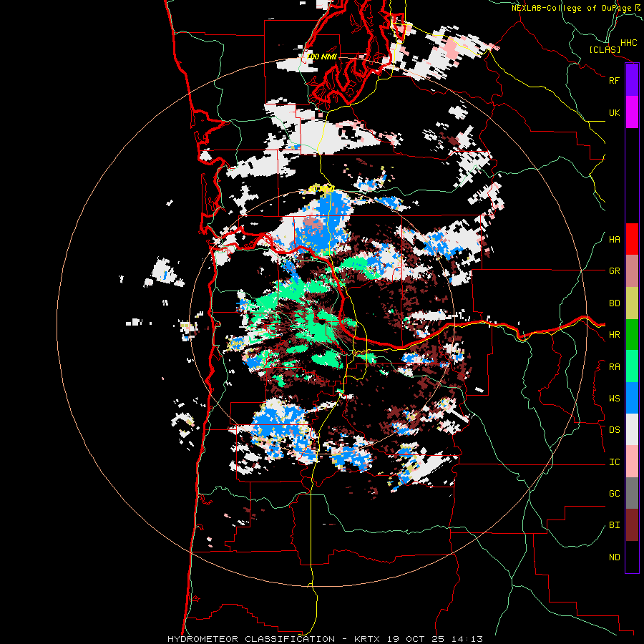Image resolution: width=644 pixels, height=644 pixels.
Task: Click the UK legend label
Action: tap(614, 112)
